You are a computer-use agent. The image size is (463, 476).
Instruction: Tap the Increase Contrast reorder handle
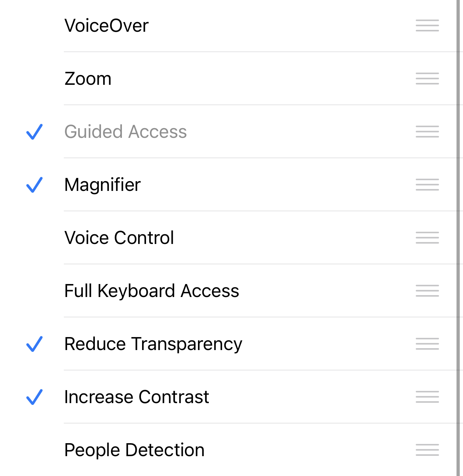coord(427,397)
